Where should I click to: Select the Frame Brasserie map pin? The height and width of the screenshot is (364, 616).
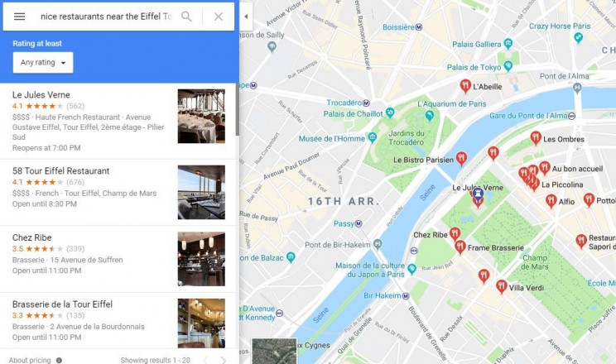[460, 247]
